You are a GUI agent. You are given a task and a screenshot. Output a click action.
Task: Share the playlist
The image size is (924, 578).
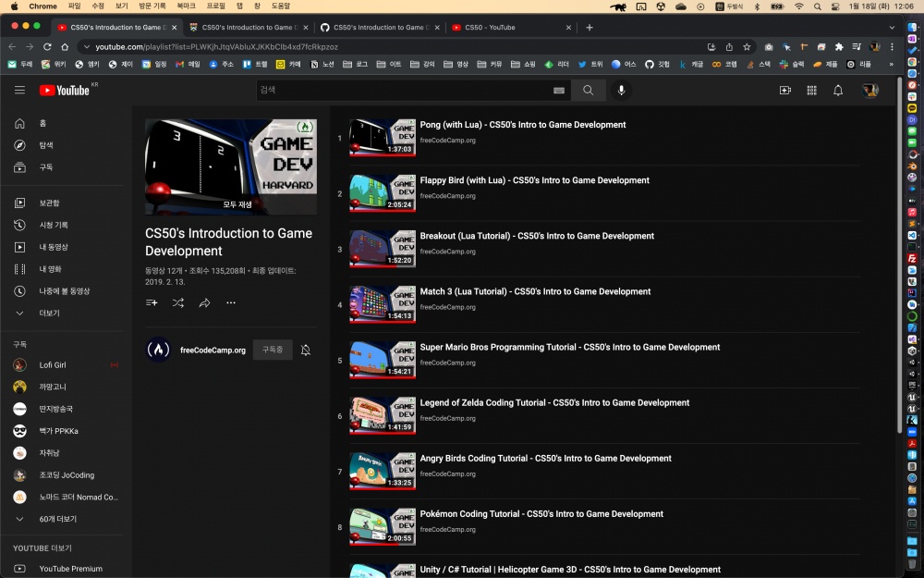tap(204, 302)
